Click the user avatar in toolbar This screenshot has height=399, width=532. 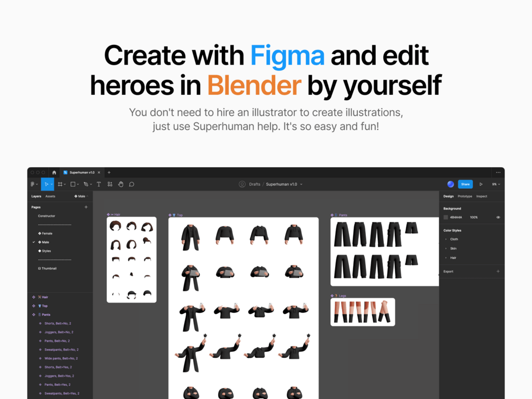[450, 184]
